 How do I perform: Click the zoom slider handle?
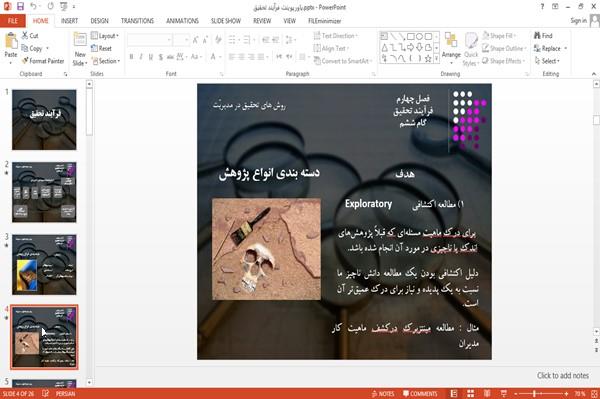[534, 394]
